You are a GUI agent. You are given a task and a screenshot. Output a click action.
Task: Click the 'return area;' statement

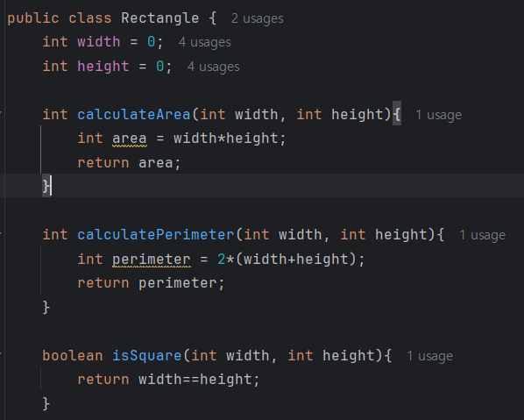click(x=130, y=163)
